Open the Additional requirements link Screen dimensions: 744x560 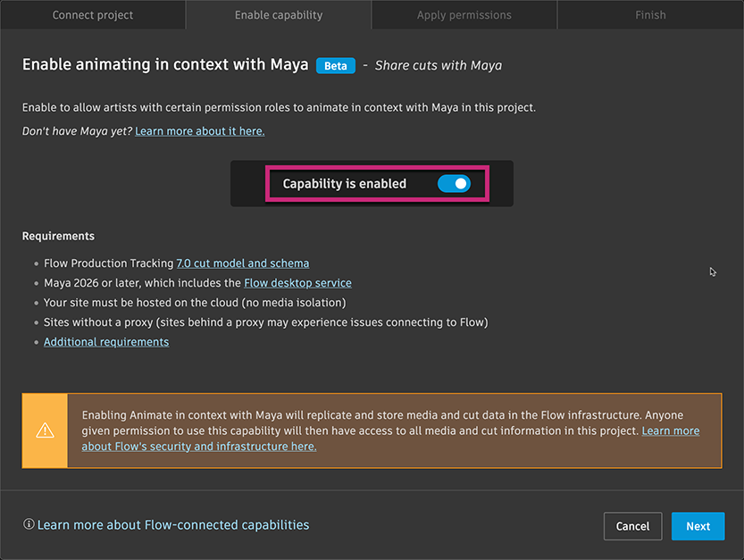(x=106, y=342)
